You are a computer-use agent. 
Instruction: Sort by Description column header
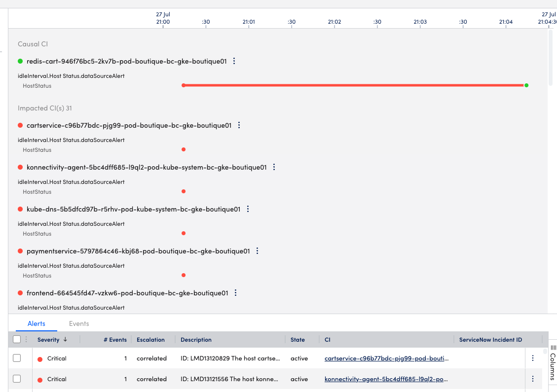click(x=196, y=339)
